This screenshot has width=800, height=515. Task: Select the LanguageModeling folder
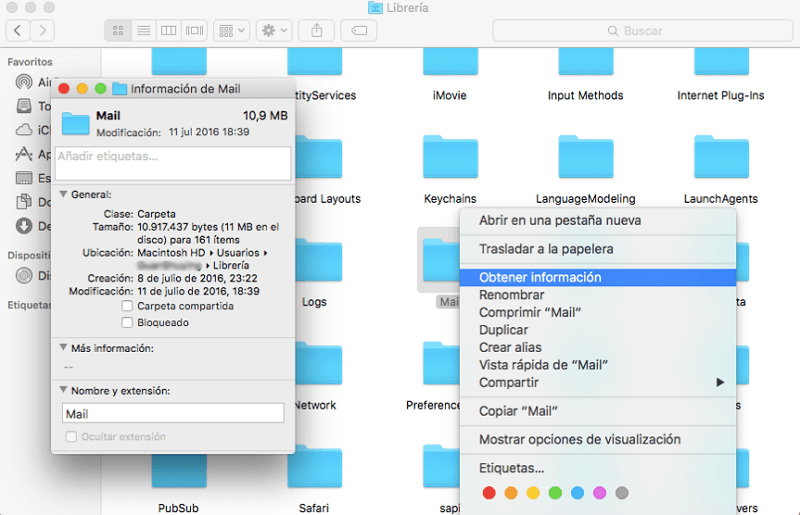[x=586, y=157]
